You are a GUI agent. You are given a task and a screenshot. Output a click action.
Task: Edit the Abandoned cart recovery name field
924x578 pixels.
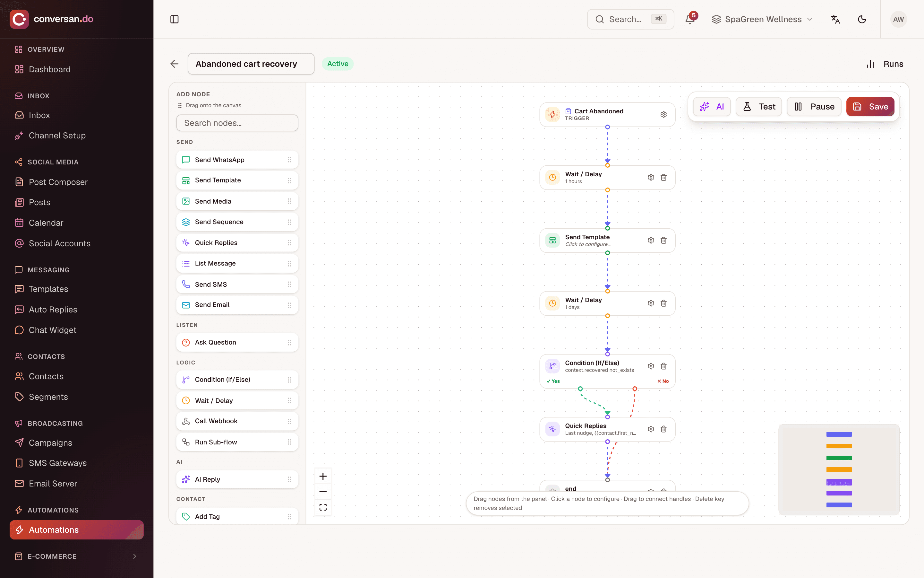click(x=251, y=64)
